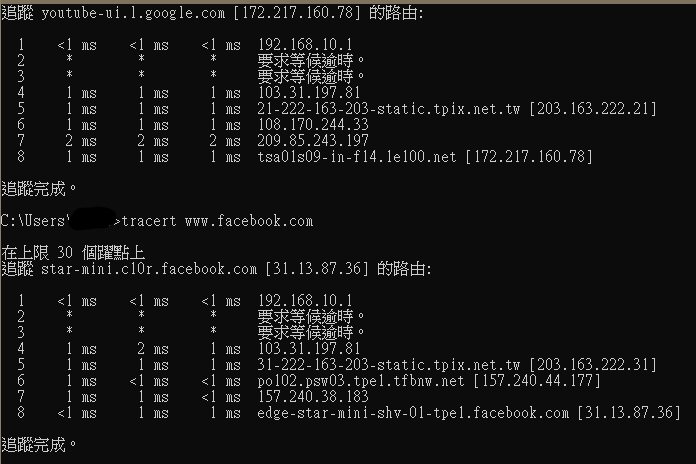This screenshot has width=696, height=464.
Task: Click the edge-star-mini-shv-01-tpe1.facebook.com hostname
Action: tap(413, 412)
